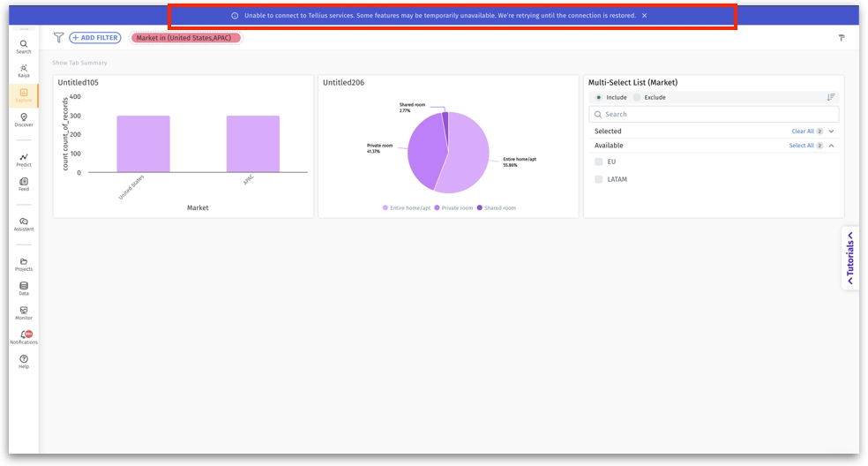This screenshot has width=868, height=466.
Task: Open Search in the left sidebar
Action: pos(24,46)
